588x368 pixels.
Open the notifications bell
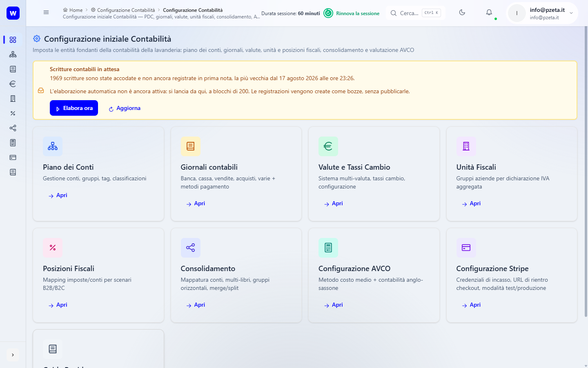(x=489, y=13)
